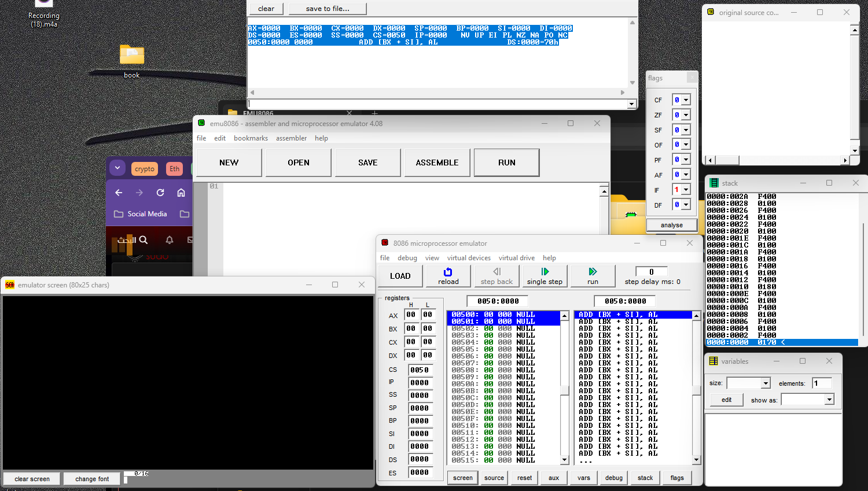Open Recording (18).m4a desktop file
868x491 pixels.
point(44,14)
